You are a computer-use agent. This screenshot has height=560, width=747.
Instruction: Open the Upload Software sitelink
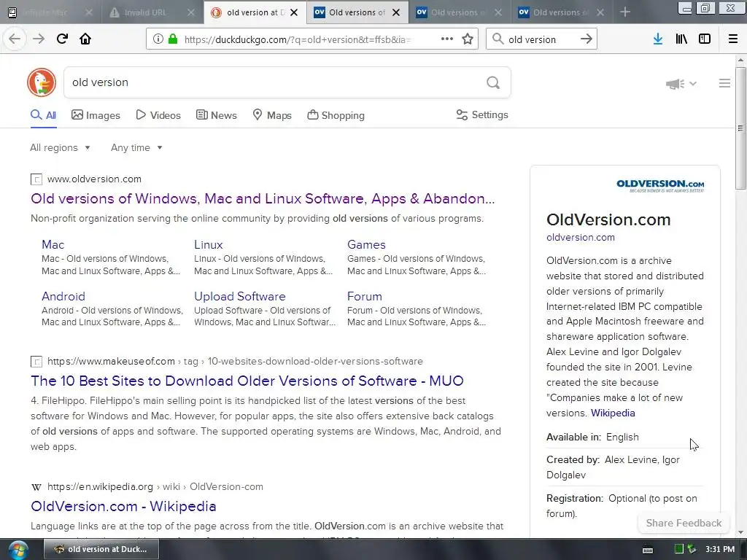click(x=239, y=296)
